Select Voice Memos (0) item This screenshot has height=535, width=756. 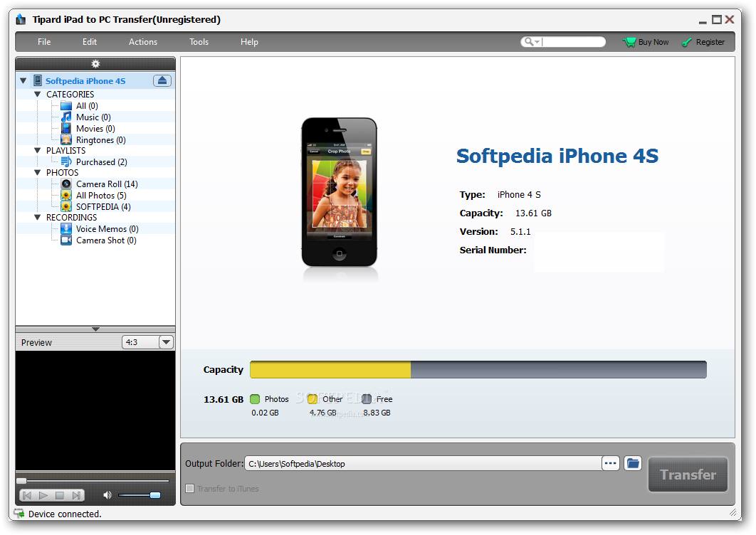click(107, 229)
